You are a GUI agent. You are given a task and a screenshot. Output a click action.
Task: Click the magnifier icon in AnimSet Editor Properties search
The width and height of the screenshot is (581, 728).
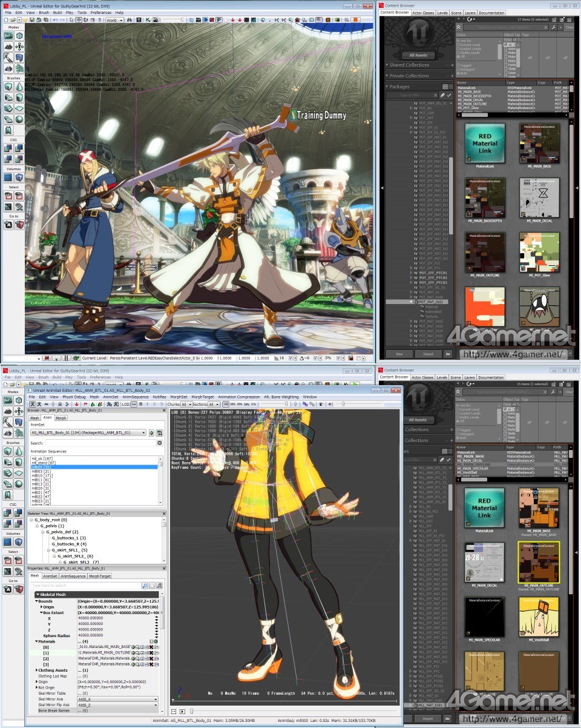click(x=145, y=586)
